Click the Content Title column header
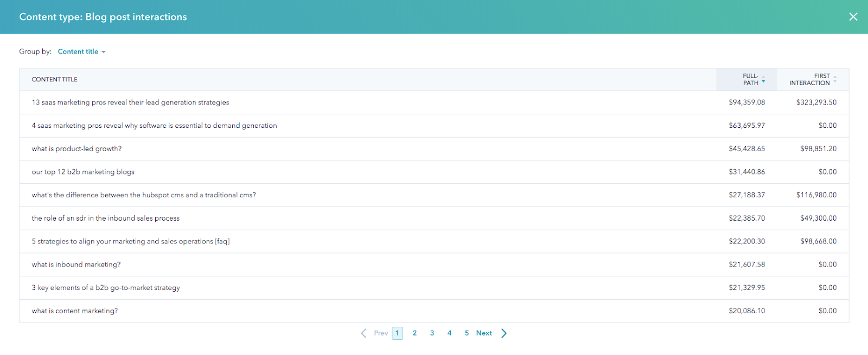Image resolution: width=868 pixels, height=355 pixels. 55,80
